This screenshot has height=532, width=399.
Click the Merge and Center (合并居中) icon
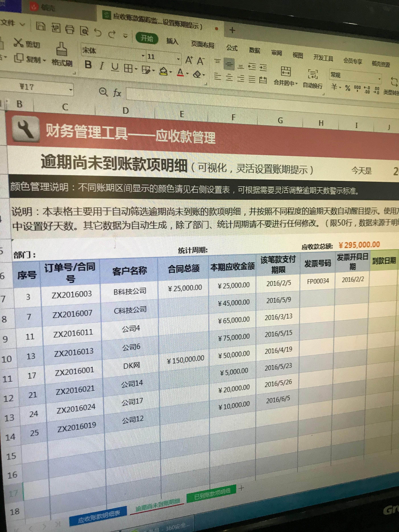click(285, 71)
